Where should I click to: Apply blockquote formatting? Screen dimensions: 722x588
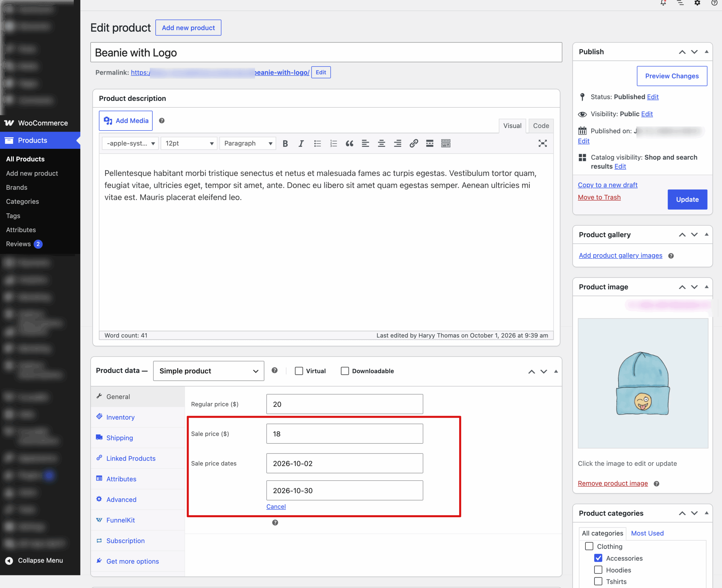click(x=349, y=143)
